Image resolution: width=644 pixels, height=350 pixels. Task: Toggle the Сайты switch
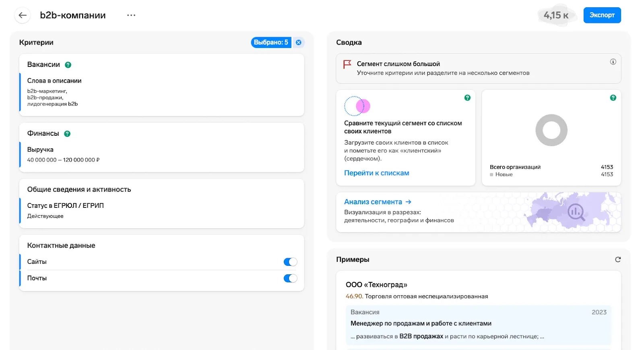click(290, 262)
